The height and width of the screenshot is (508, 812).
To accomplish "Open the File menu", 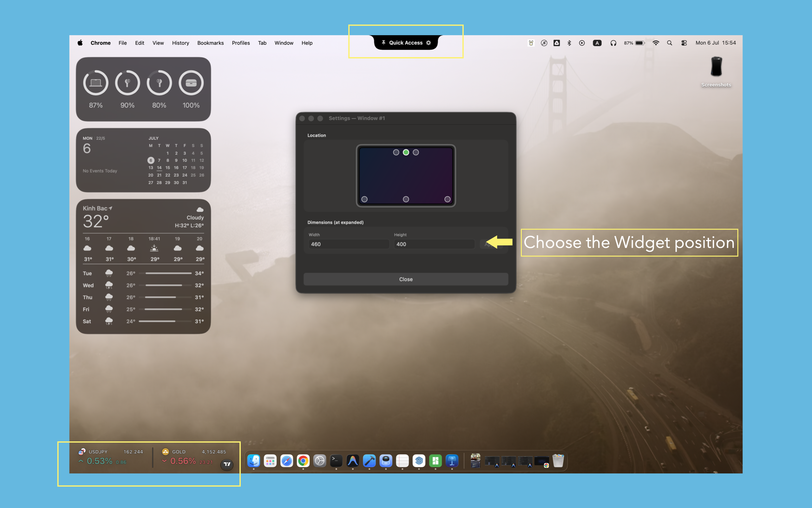I will point(122,43).
